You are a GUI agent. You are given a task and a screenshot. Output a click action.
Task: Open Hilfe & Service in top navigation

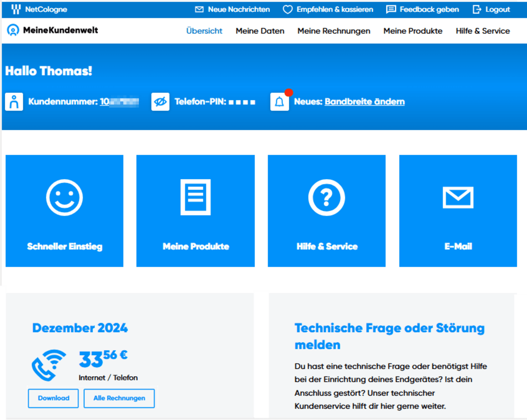coord(483,31)
